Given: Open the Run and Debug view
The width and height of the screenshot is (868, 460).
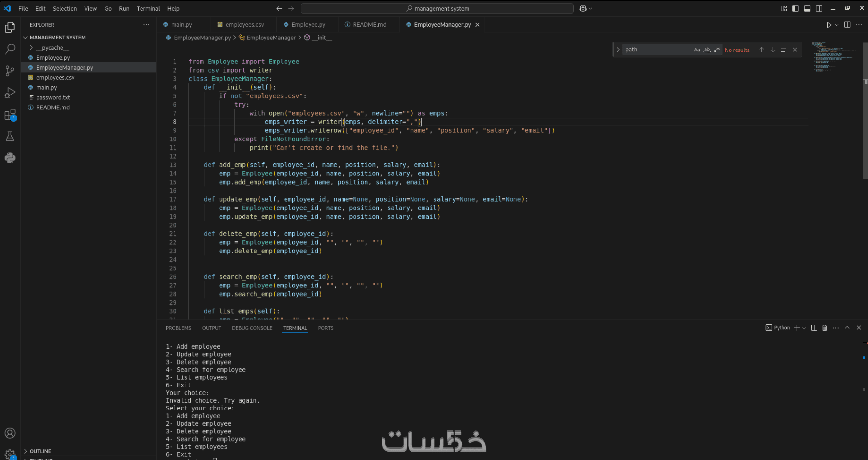Looking at the screenshot, I should pyautogui.click(x=10, y=92).
